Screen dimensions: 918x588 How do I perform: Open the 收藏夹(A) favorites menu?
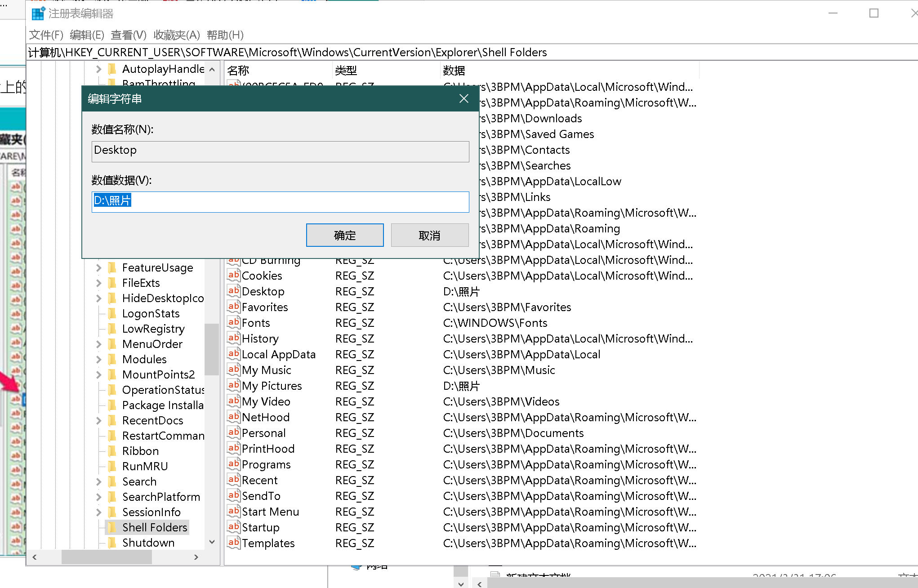point(176,35)
